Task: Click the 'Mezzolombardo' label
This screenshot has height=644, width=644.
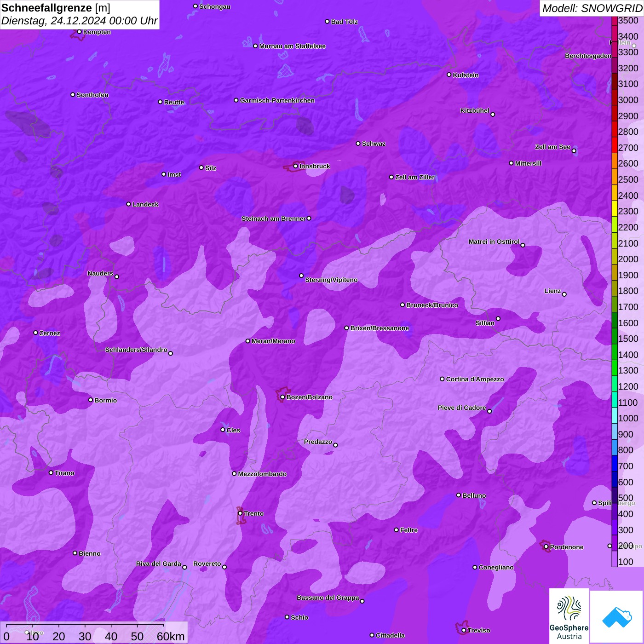Action: [263, 474]
